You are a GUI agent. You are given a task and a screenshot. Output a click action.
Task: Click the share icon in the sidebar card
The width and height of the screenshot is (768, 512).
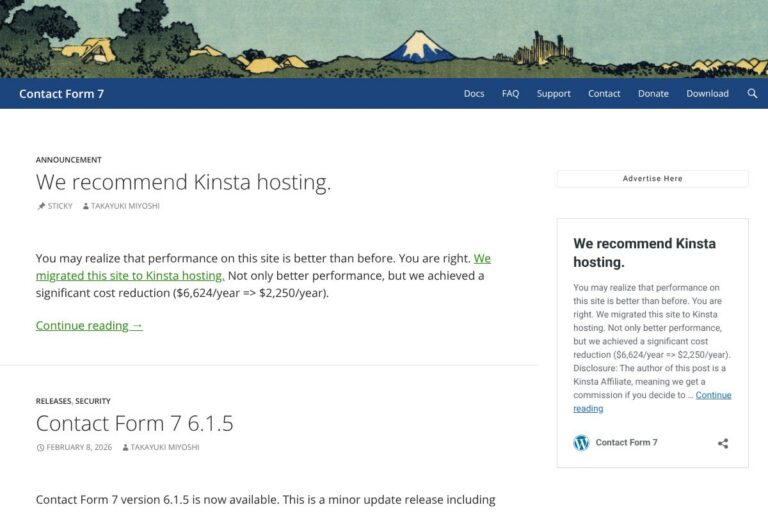click(x=723, y=443)
